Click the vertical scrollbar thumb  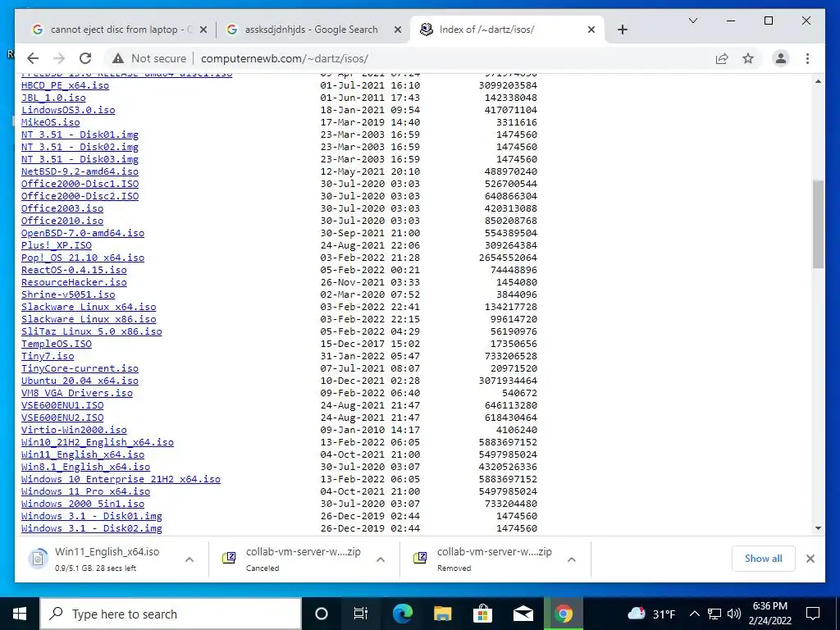[818, 224]
